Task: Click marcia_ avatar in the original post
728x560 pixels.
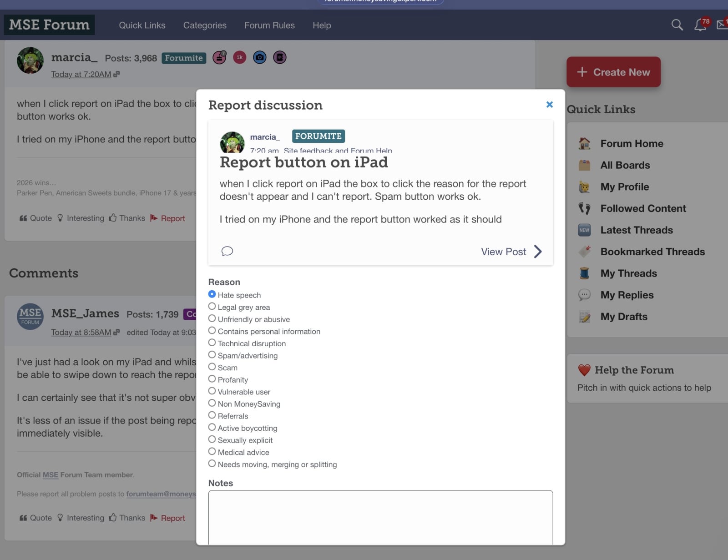Action: tap(30, 60)
